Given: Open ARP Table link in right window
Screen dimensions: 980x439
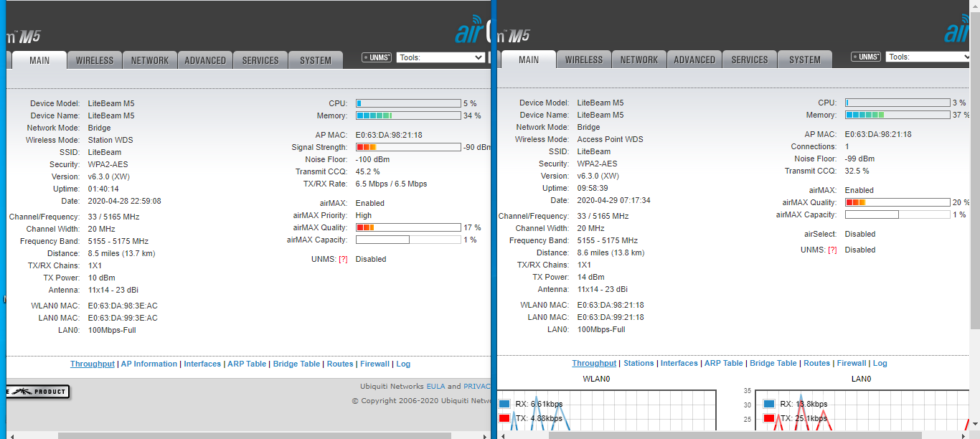Looking at the screenshot, I should point(724,363).
